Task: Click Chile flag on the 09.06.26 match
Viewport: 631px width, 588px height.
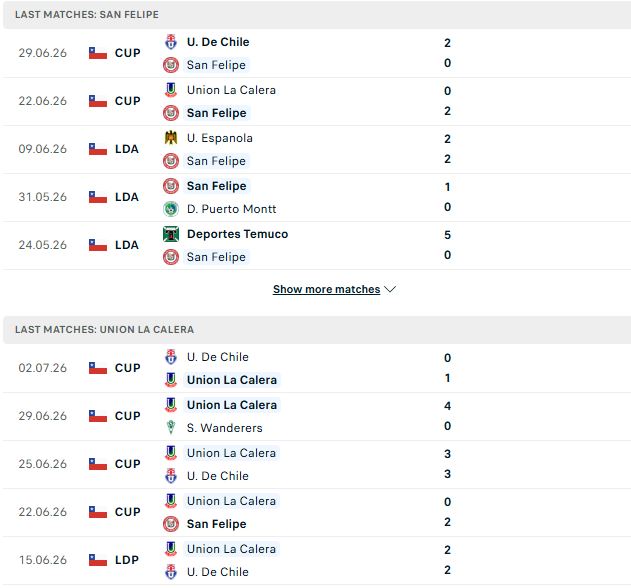Action: click(x=98, y=149)
